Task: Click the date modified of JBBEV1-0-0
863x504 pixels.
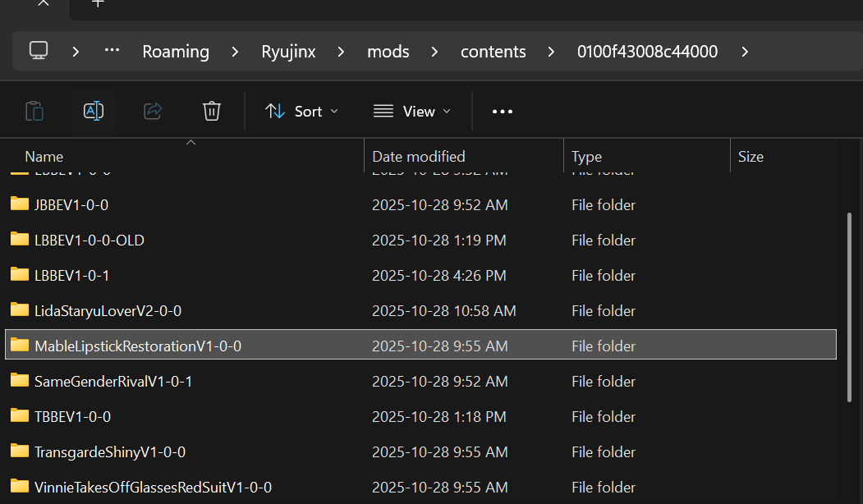Action: pos(440,204)
